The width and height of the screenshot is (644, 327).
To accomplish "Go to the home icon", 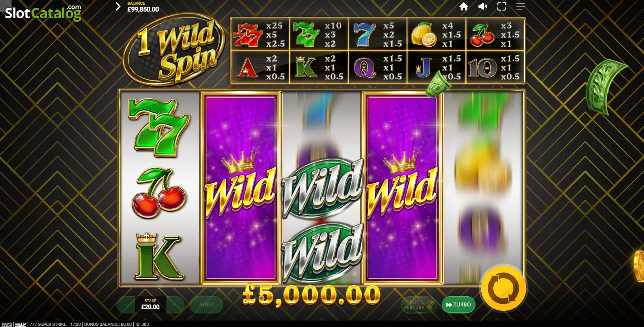I will (464, 6).
